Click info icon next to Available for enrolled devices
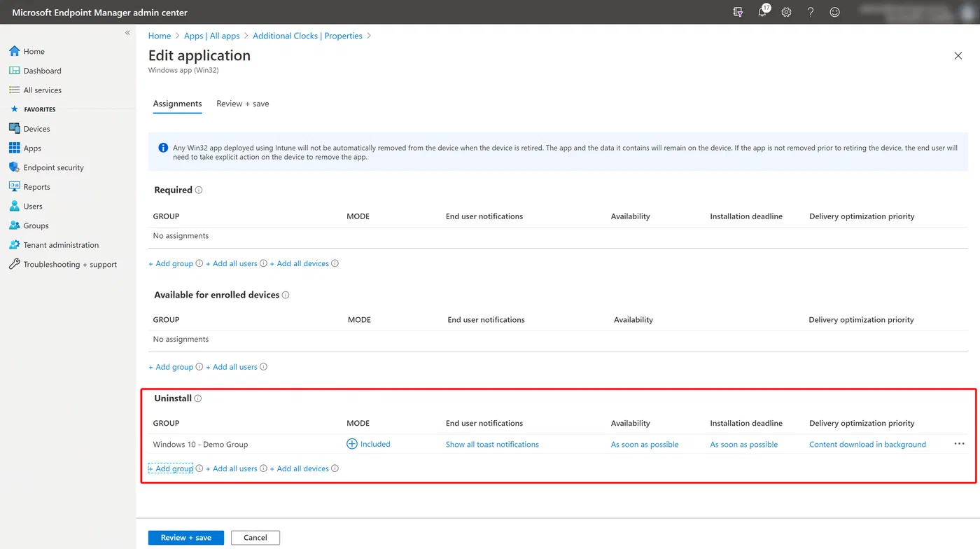This screenshot has height=549, width=980. coord(286,295)
